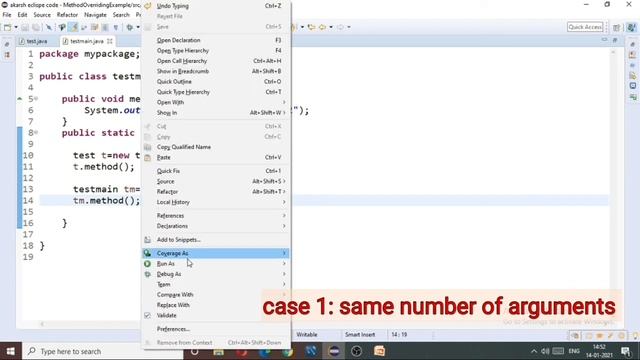Choose Quick Type Hierarchy entry
The width and height of the screenshot is (640, 360).
216,92
